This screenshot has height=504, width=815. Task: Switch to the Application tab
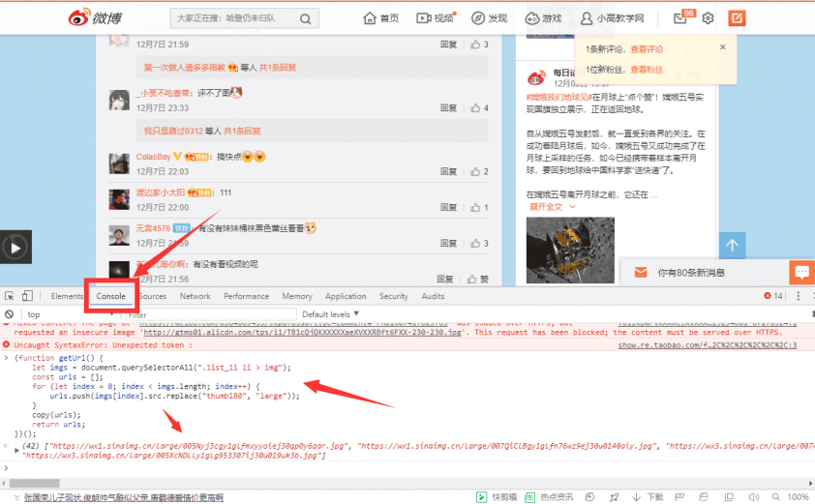click(x=346, y=296)
